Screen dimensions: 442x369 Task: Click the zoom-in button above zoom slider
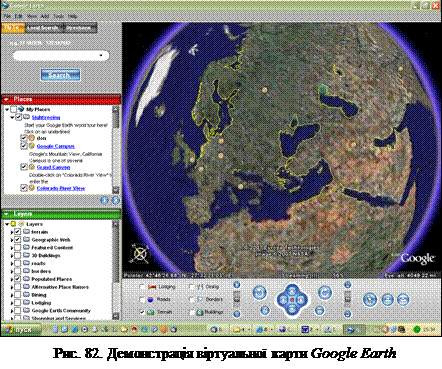point(237,285)
